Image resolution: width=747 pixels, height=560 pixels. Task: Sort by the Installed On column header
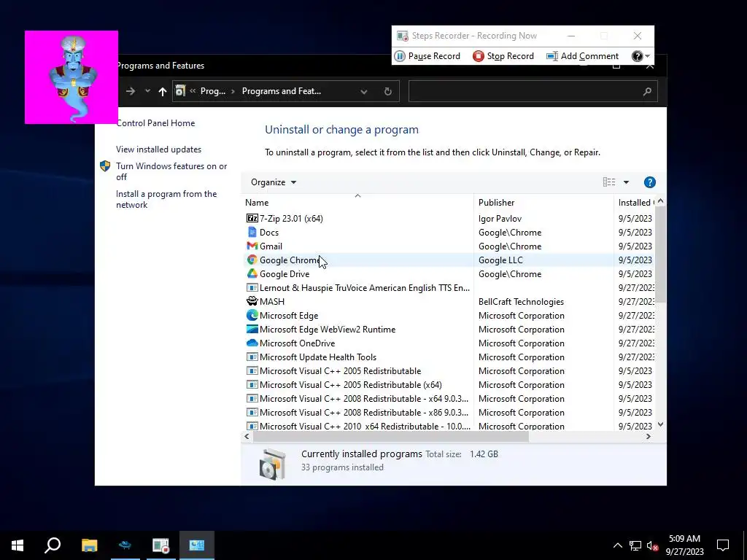pos(635,203)
